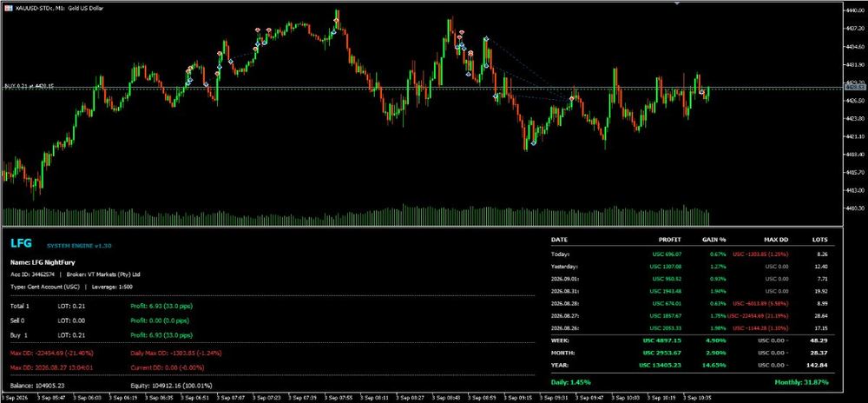Click the LOTS column header
This screenshot has width=868, height=403.
(x=820, y=240)
